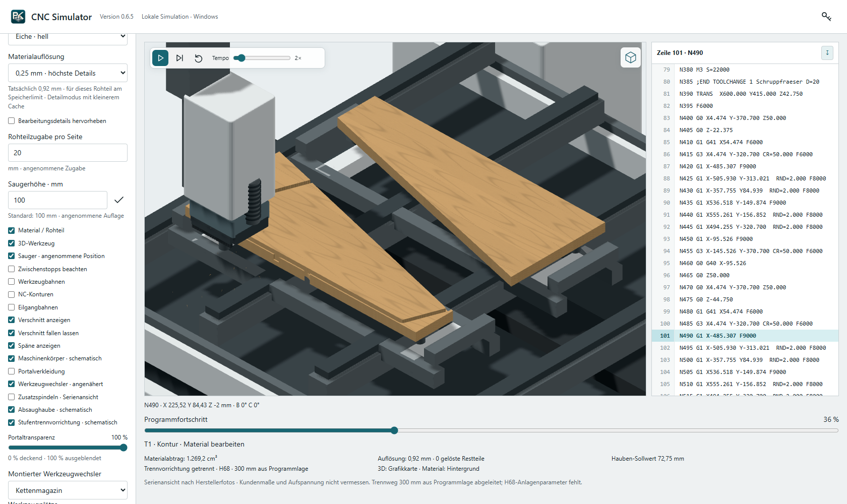Click the 3D cube view icon
This screenshot has width=847, height=504.
631,57
